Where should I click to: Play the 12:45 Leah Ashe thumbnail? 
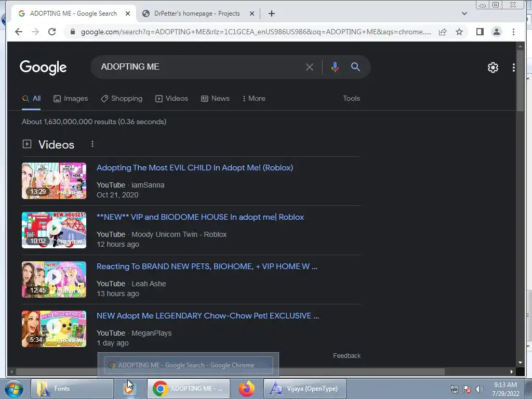(54, 280)
